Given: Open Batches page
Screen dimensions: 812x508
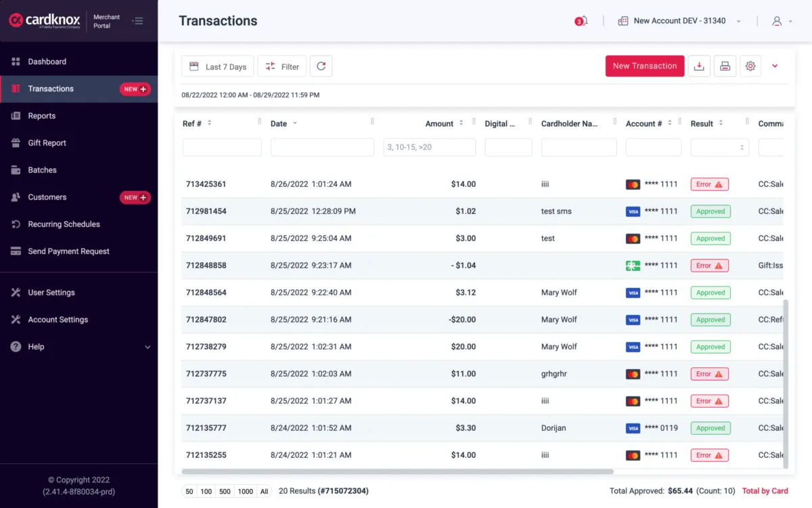Looking at the screenshot, I should click(78, 170).
